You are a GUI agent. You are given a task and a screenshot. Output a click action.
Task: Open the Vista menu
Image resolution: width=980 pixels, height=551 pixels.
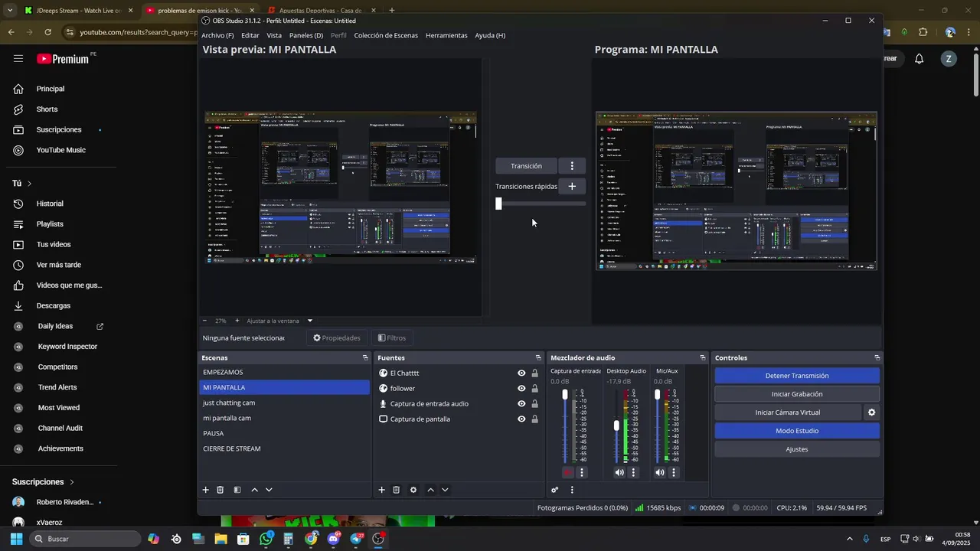(274, 35)
